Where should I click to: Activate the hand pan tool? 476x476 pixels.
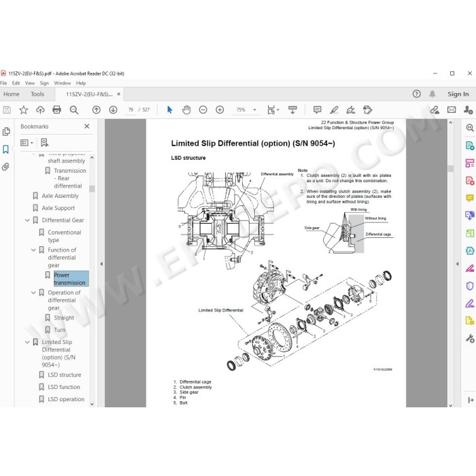coord(186,110)
